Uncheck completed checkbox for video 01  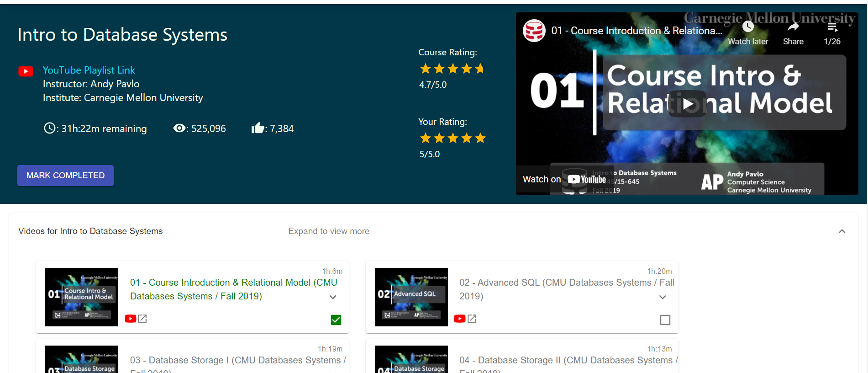pos(336,320)
